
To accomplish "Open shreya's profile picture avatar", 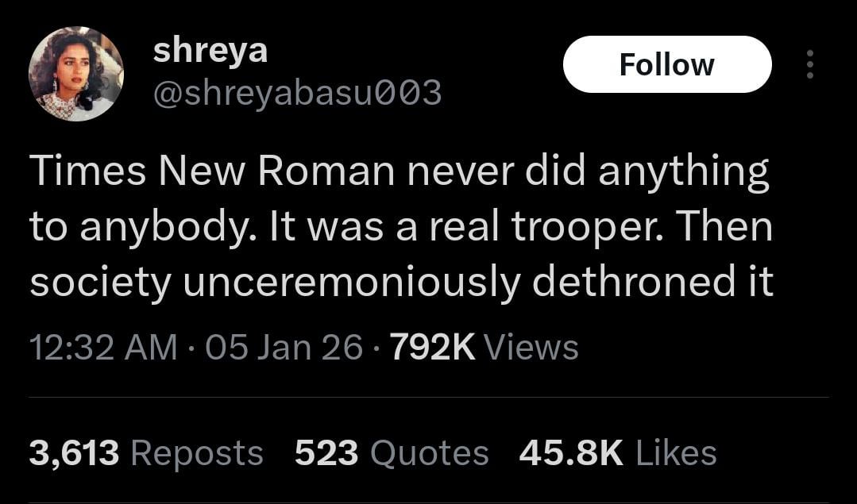I will click(76, 74).
